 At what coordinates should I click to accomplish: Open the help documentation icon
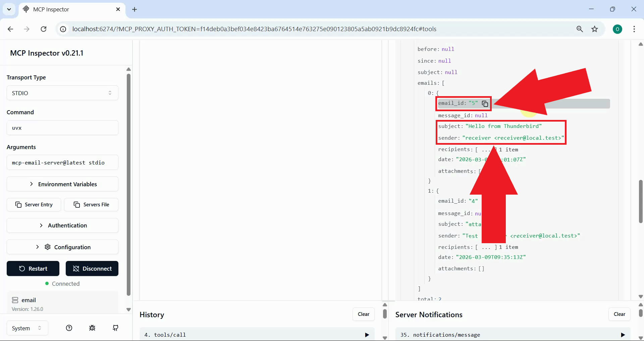coord(69,328)
